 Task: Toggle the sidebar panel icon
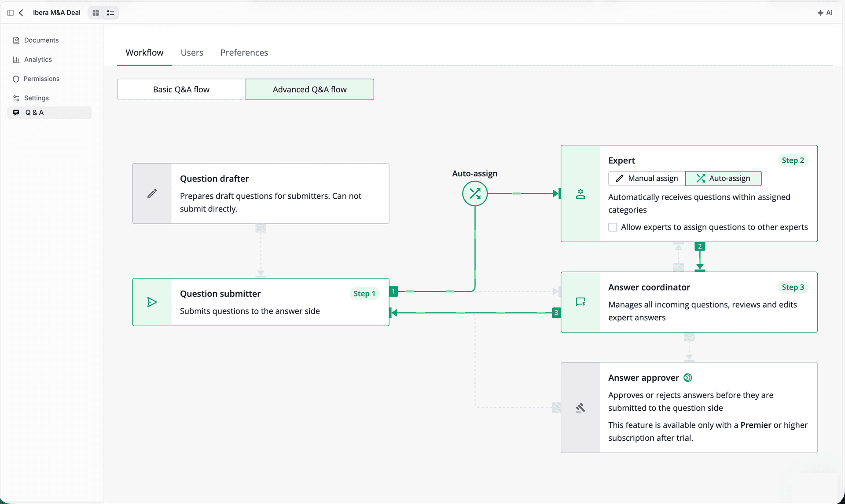point(10,12)
